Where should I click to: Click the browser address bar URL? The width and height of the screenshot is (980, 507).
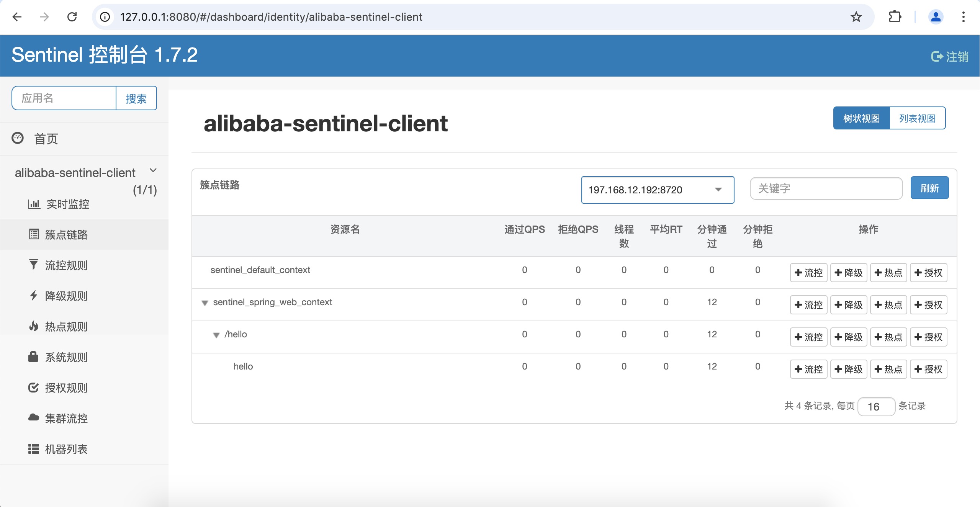click(x=271, y=17)
